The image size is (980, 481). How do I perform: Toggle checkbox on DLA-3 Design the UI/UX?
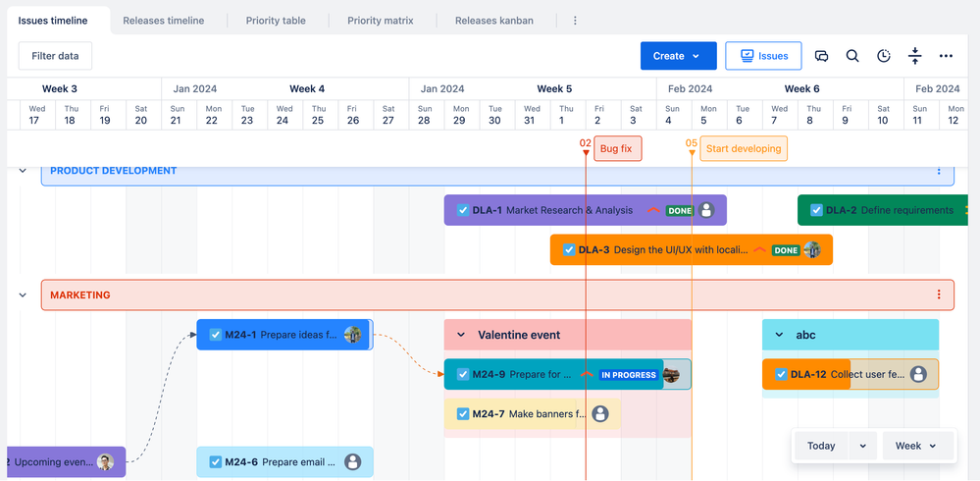(569, 249)
